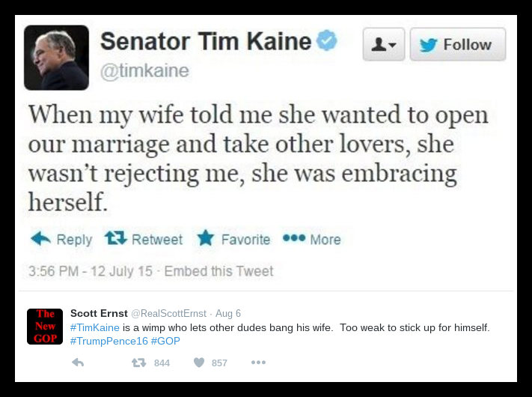
Task: Follow Senator Tim Kaine
Action: click(457, 44)
